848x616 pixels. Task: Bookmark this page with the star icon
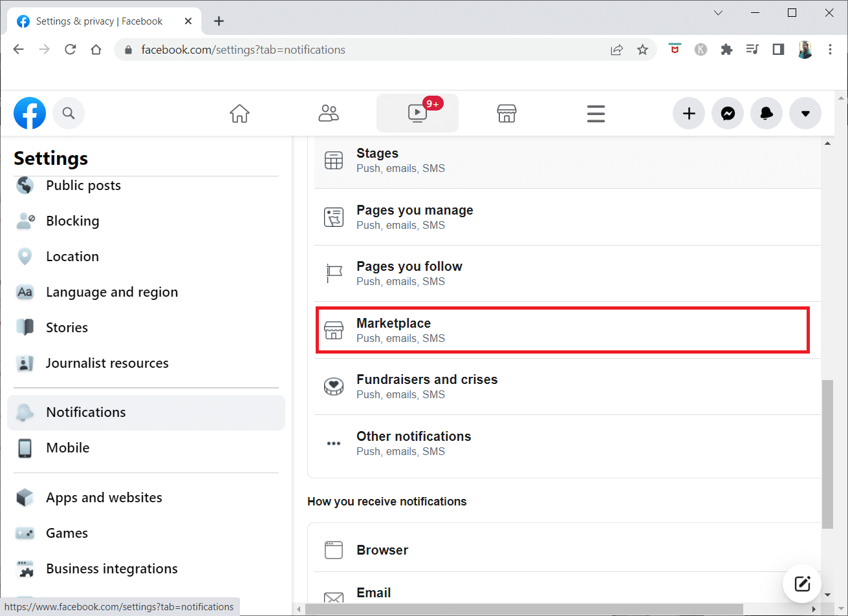point(642,50)
